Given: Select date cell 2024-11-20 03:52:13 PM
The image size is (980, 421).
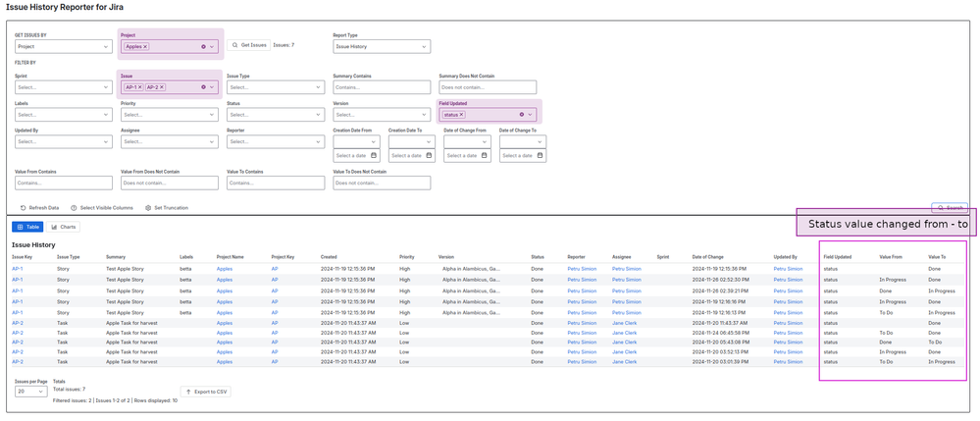Looking at the screenshot, I should [x=720, y=352].
